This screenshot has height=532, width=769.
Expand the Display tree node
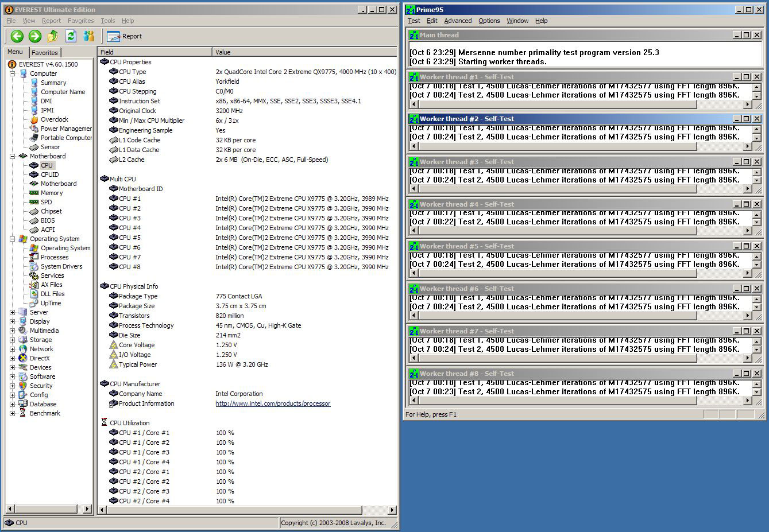click(x=13, y=321)
